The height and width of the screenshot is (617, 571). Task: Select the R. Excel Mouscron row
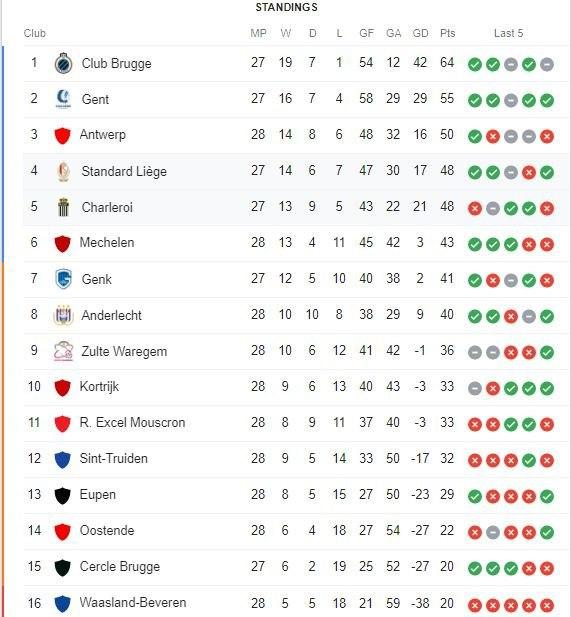290,423
